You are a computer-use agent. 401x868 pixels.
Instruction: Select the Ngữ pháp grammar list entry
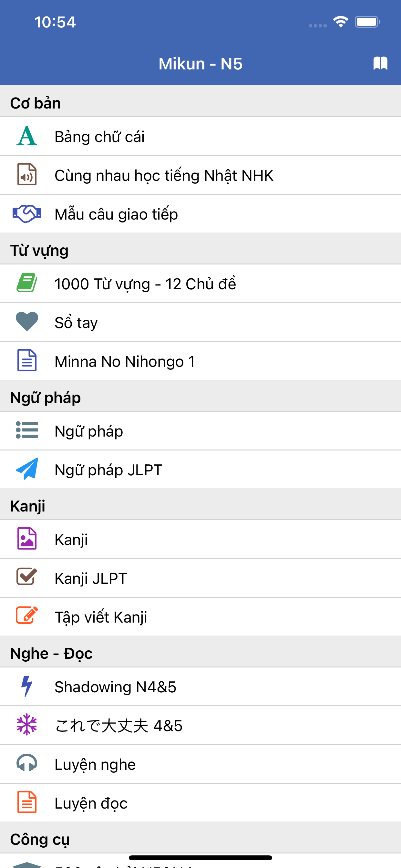tap(88, 431)
